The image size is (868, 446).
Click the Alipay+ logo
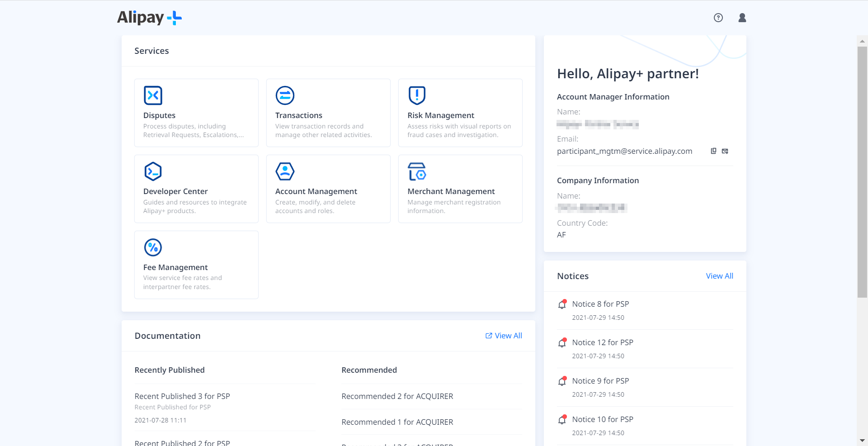click(x=149, y=18)
